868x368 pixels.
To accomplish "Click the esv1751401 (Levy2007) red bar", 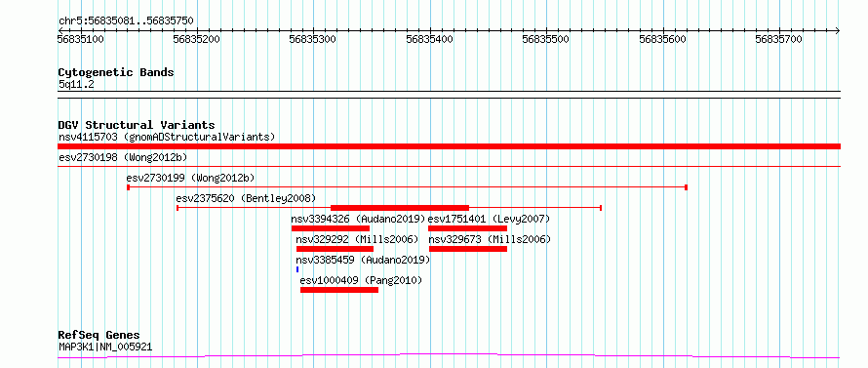I will (x=468, y=228).
